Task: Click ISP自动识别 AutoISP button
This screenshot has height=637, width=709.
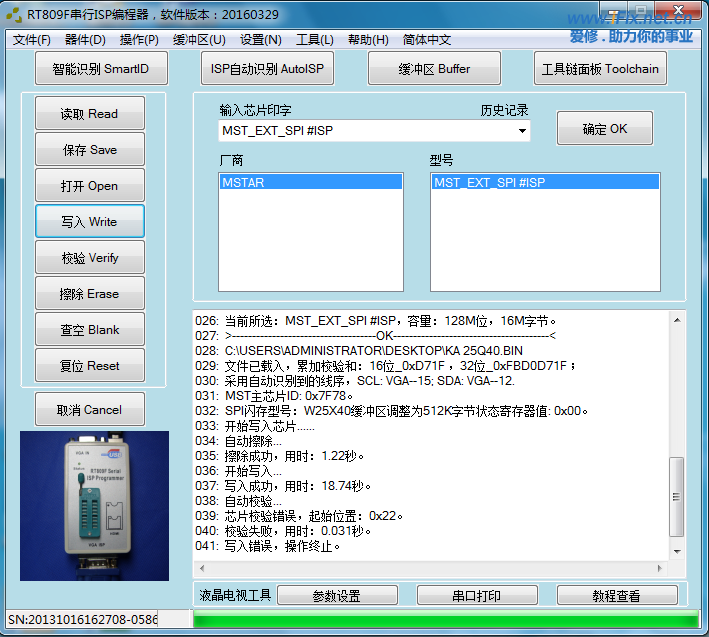Action: [268, 69]
